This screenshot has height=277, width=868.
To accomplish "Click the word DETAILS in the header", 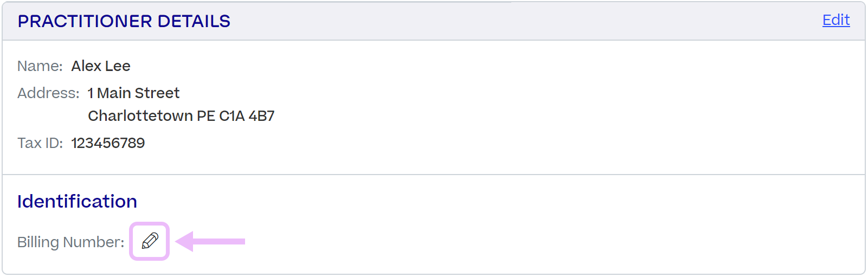I will [194, 21].
